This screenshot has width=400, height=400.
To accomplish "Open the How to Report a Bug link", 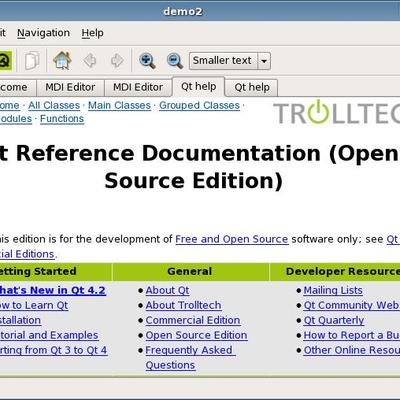I will pyautogui.click(x=352, y=335).
